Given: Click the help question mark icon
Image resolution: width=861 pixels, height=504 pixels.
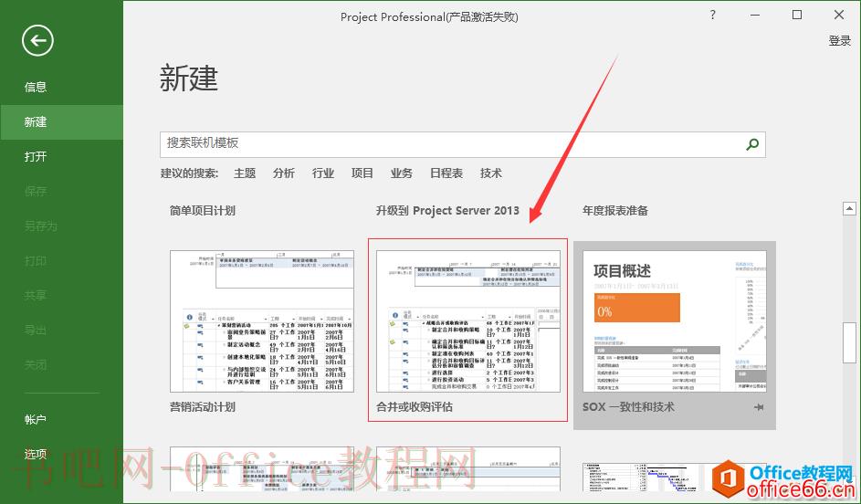Looking at the screenshot, I should pyautogui.click(x=713, y=15).
